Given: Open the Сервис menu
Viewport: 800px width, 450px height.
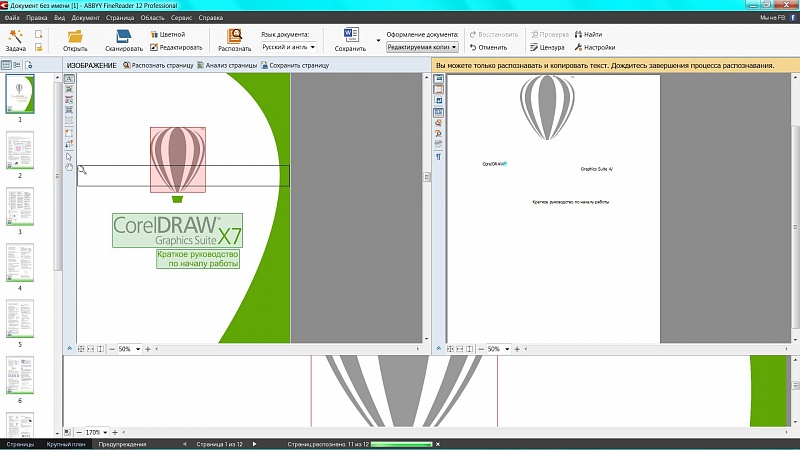Looking at the screenshot, I should point(180,19).
